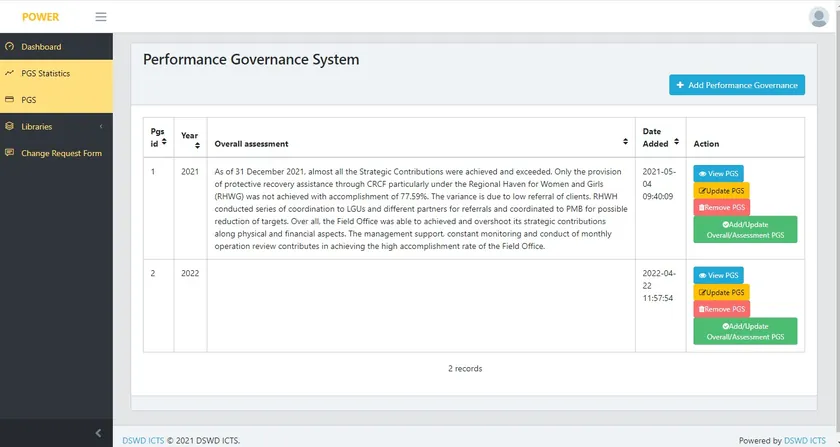This screenshot has height=447, width=840.
Task: Click the '2 records' count text
Action: [x=465, y=369]
